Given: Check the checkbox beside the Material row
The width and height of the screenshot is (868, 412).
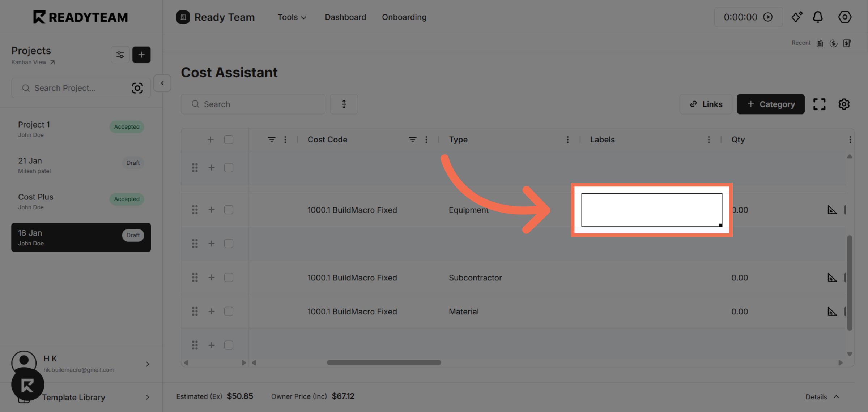Looking at the screenshot, I should tap(229, 311).
